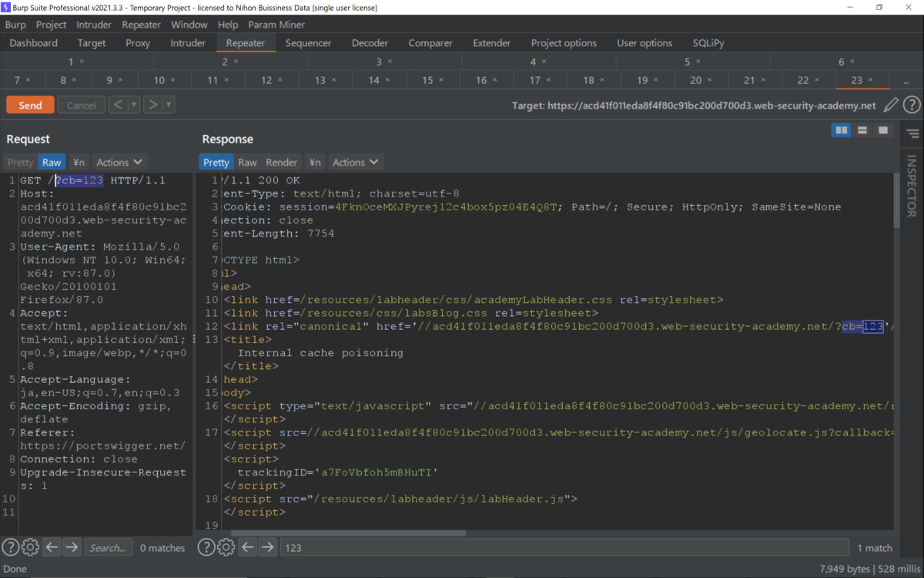Image resolution: width=924 pixels, height=578 pixels.
Task: Switch to the Comparer tab
Action: click(430, 43)
